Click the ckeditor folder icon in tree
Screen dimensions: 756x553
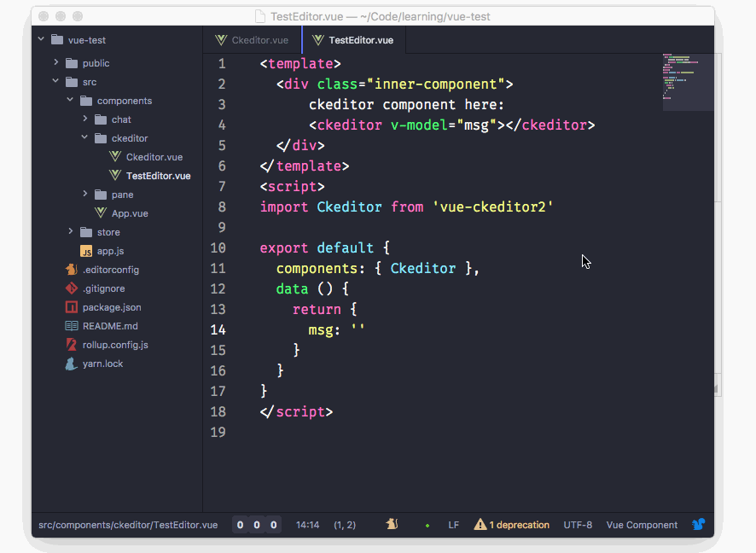coord(101,138)
